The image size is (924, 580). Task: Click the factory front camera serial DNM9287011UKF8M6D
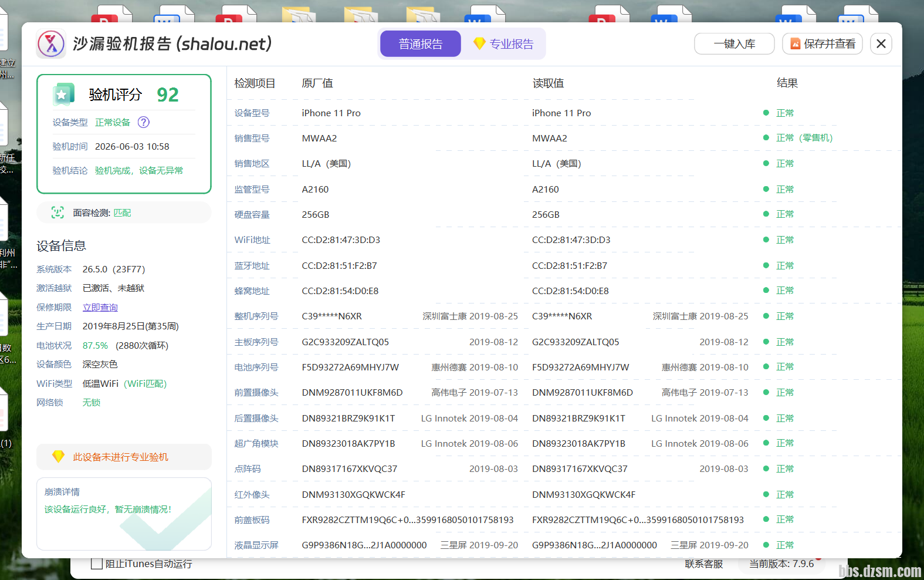click(353, 392)
